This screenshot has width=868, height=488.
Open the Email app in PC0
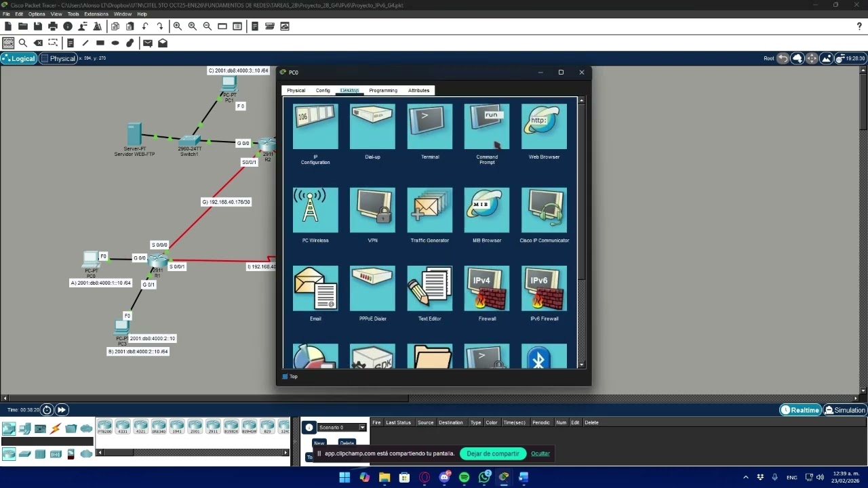click(315, 288)
